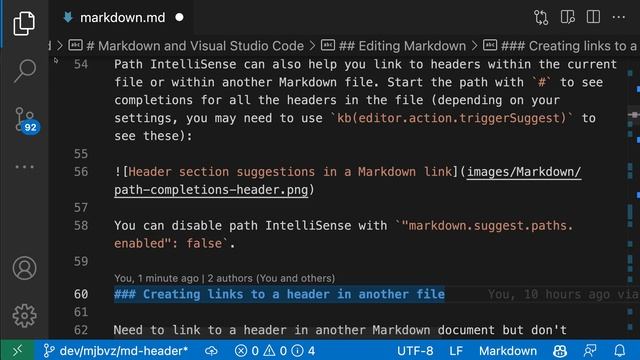Open Copilot status icon in status bar

560,351
